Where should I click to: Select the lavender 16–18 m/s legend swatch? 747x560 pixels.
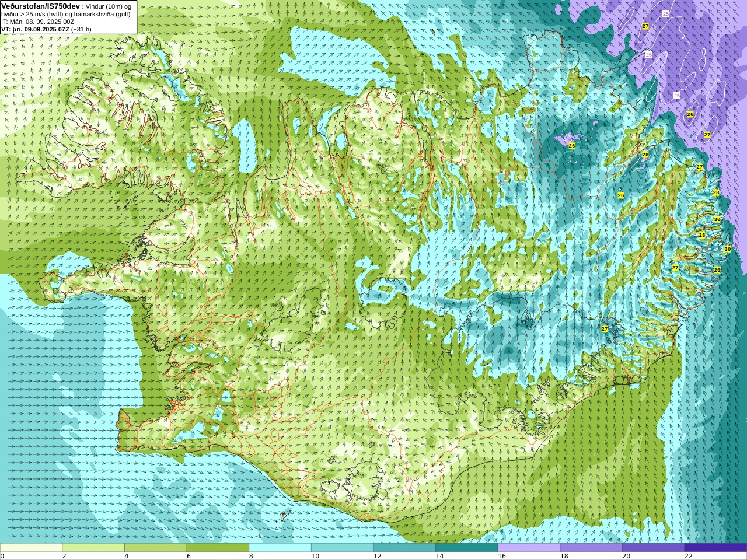pyautogui.click(x=529, y=548)
